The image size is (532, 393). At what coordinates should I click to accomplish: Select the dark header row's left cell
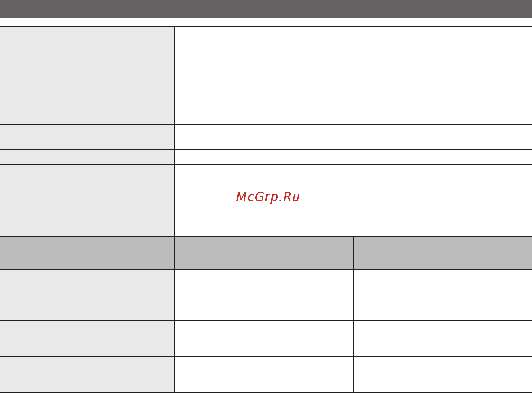(x=87, y=253)
